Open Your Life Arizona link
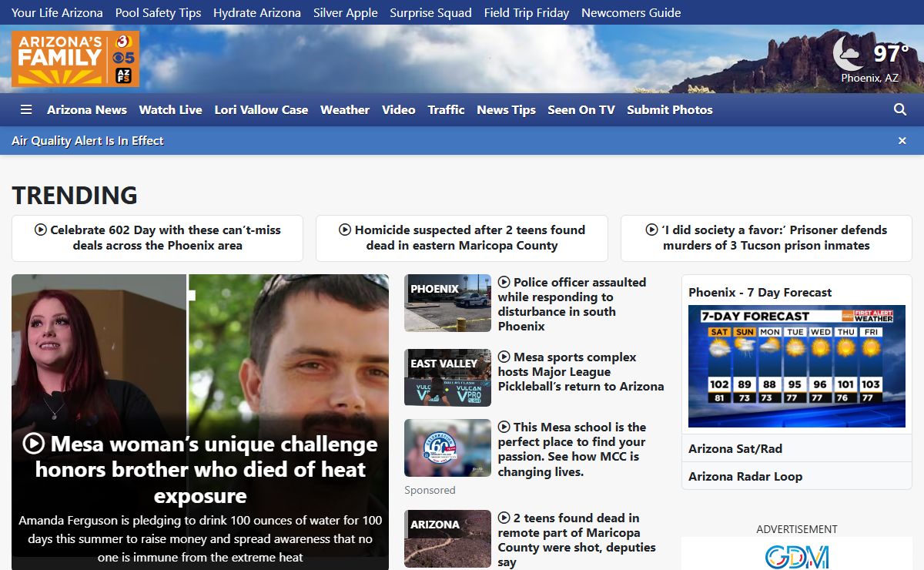Image resolution: width=924 pixels, height=570 pixels. 57,12
